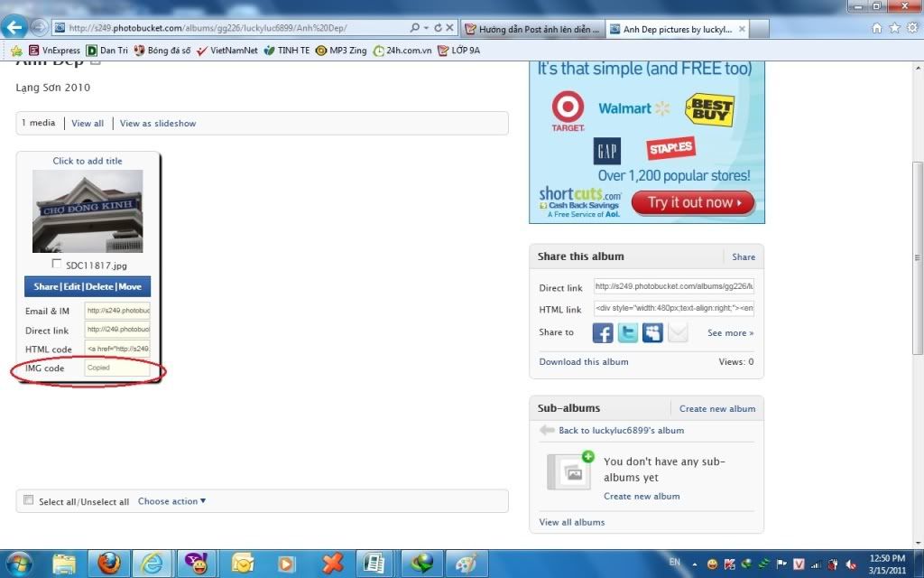Refresh the page using reload icon
This screenshot has height=578, width=924.
pos(439,28)
